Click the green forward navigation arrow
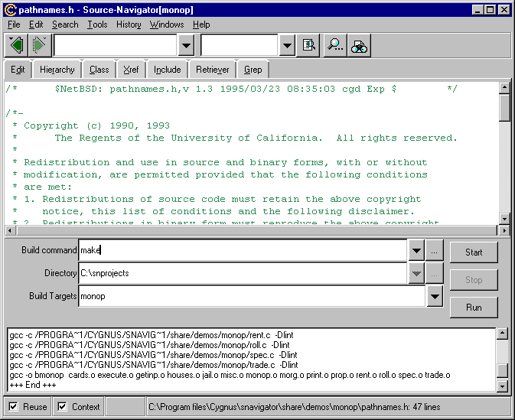515x420 pixels. coord(39,45)
